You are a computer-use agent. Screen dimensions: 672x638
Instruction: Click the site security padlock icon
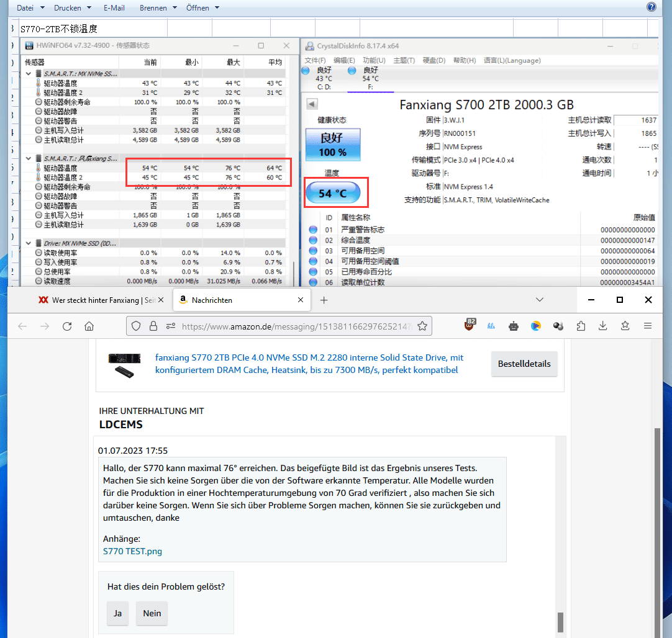click(153, 326)
